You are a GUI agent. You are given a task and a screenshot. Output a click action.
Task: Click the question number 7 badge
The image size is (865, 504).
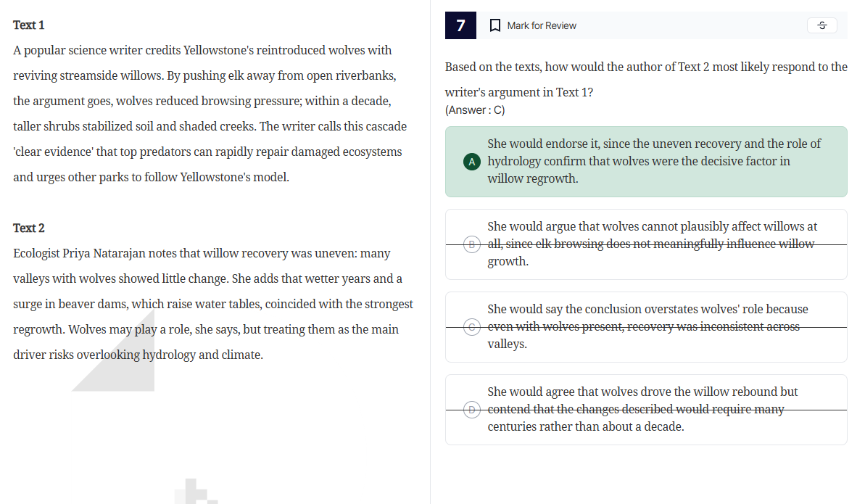pyautogui.click(x=459, y=25)
